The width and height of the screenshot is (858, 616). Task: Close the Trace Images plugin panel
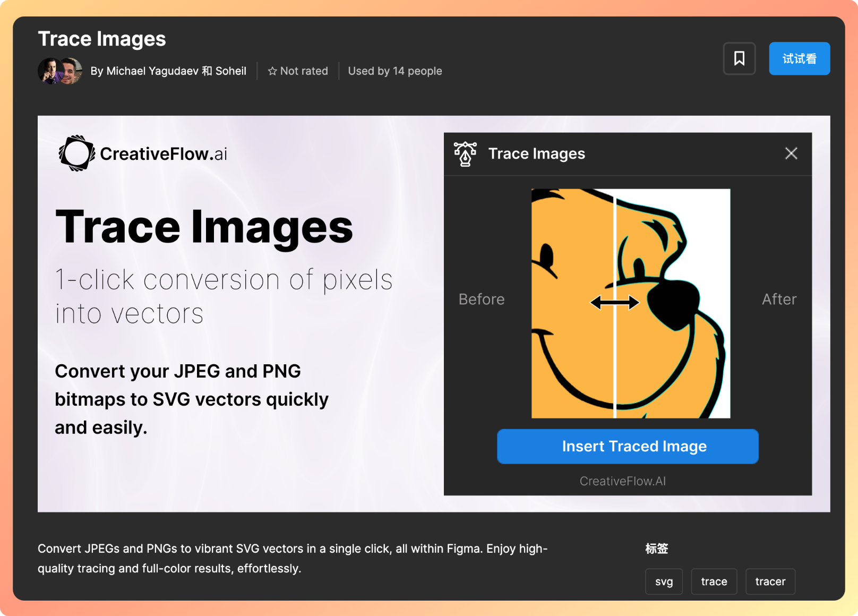coord(791,153)
